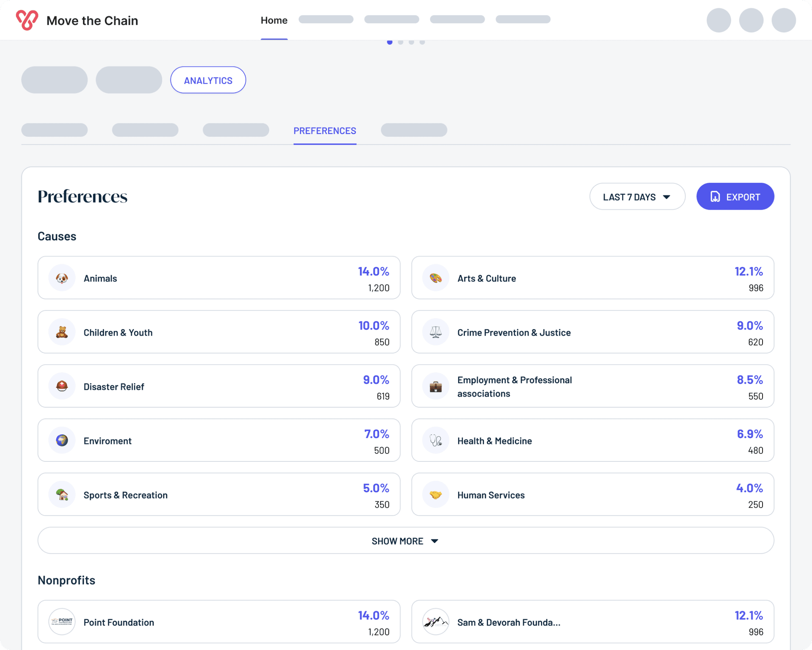
Task: Open the Sam & Devorah Founda... name
Action: pos(509,622)
